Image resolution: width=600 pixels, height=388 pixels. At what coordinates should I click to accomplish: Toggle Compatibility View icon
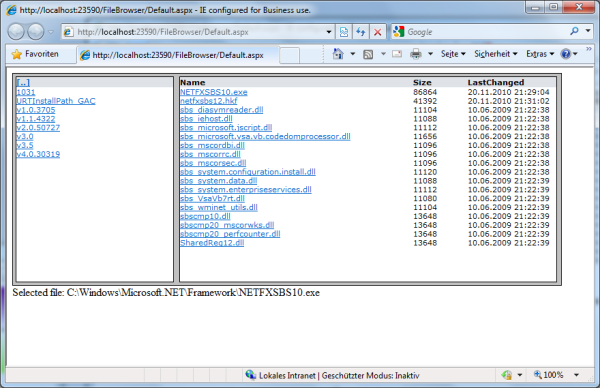(344, 32)
